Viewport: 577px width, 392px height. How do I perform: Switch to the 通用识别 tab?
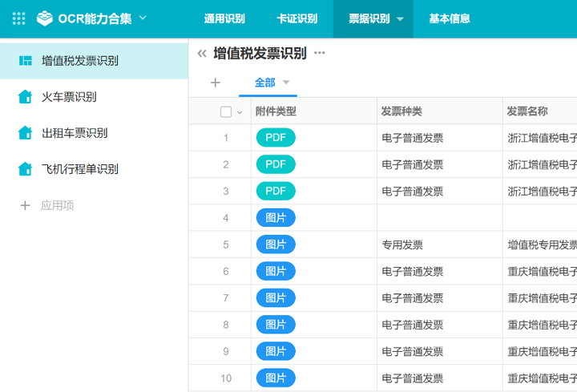point(224,18)
